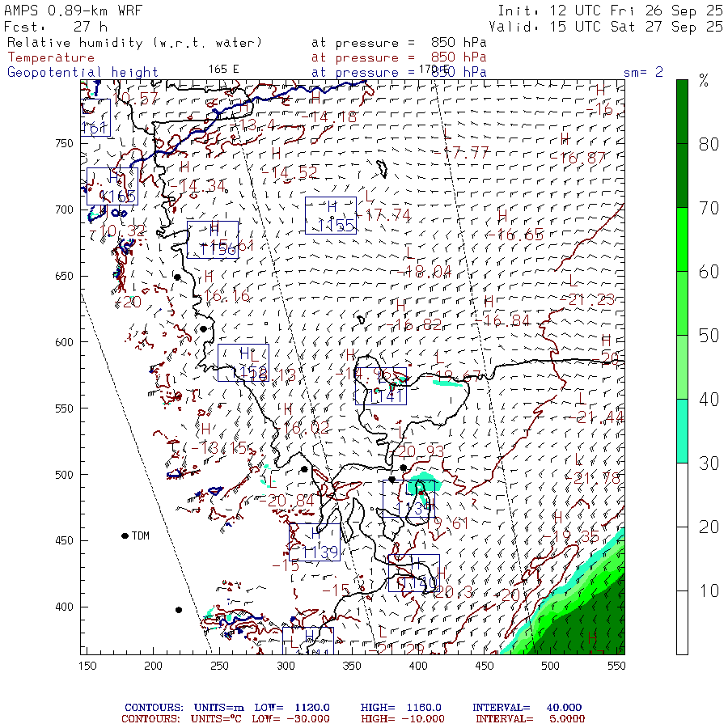Click the y-axis tick label '600'
Viewport: 728px width, 728px height.
tap(64, 342)
